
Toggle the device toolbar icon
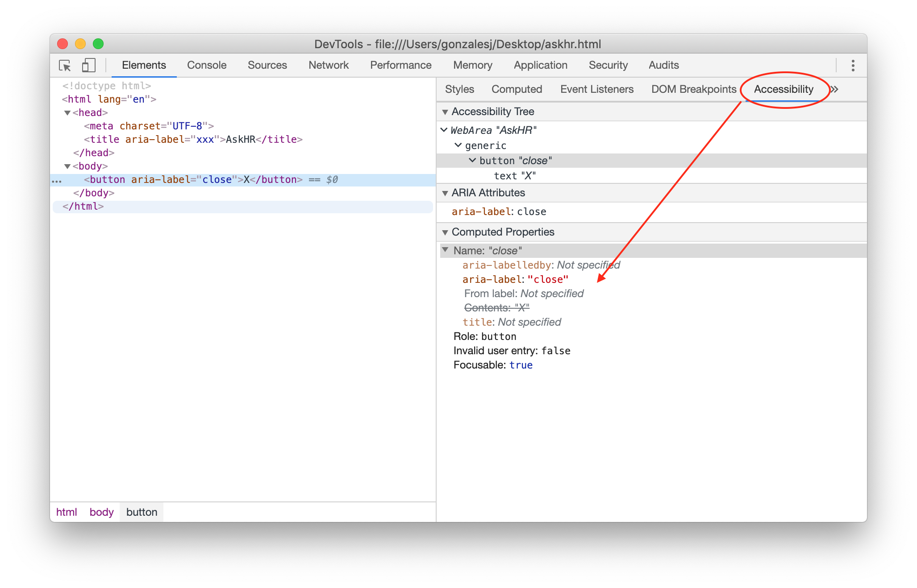coord(88,66)
